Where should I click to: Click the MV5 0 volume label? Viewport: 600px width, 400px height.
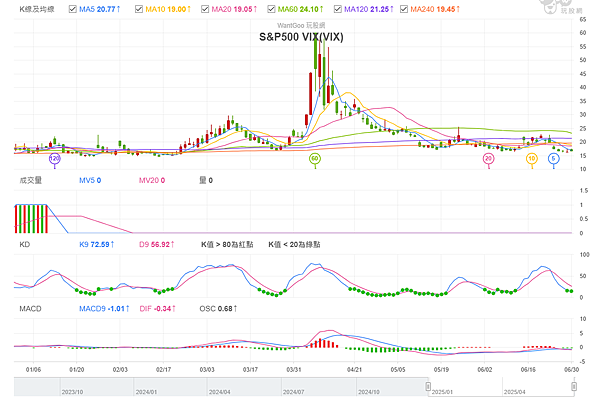pos(90,180)
